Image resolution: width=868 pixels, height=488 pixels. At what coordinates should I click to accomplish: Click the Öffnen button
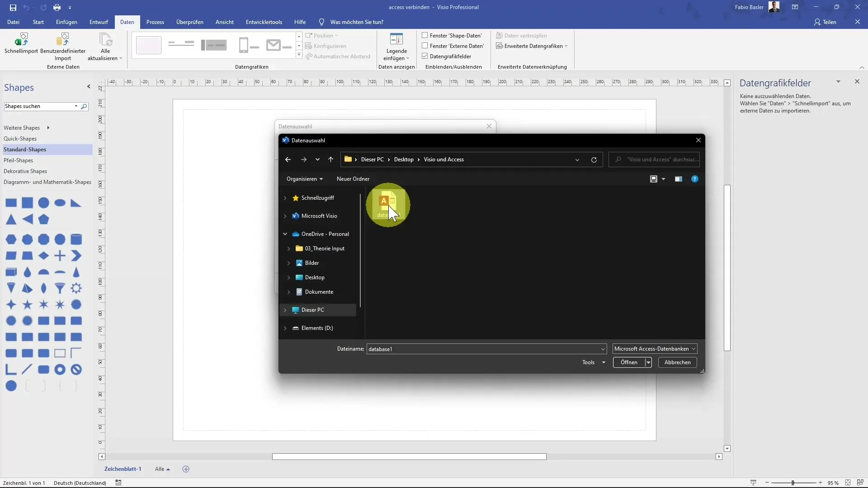[x=629, y=362]
